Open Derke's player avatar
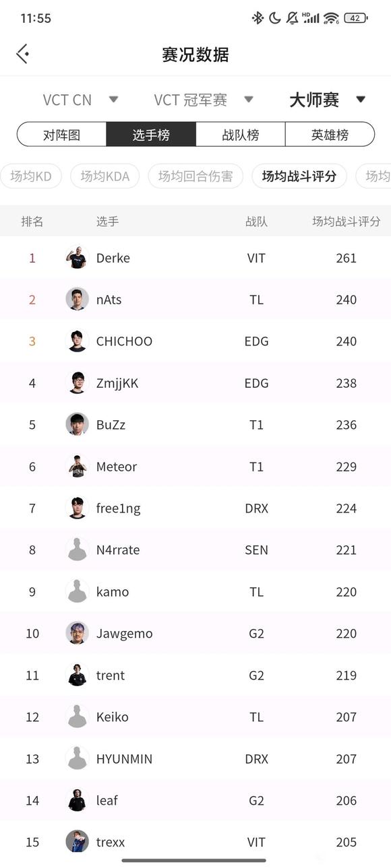Screen dimensions: 391x868 pos(77,257)
